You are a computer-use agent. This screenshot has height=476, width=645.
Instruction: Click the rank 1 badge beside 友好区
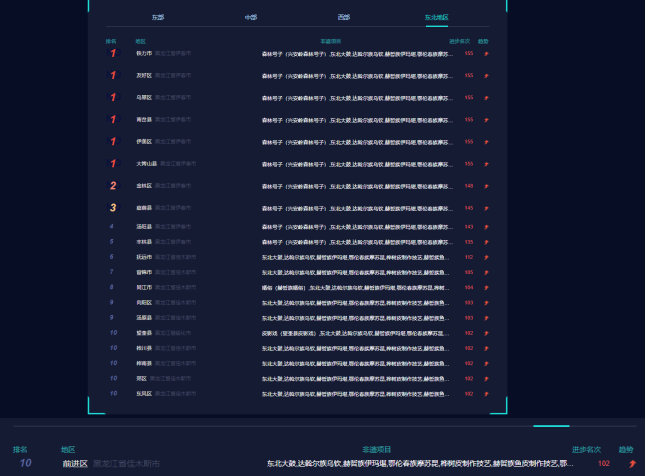[x=113, y=75]
